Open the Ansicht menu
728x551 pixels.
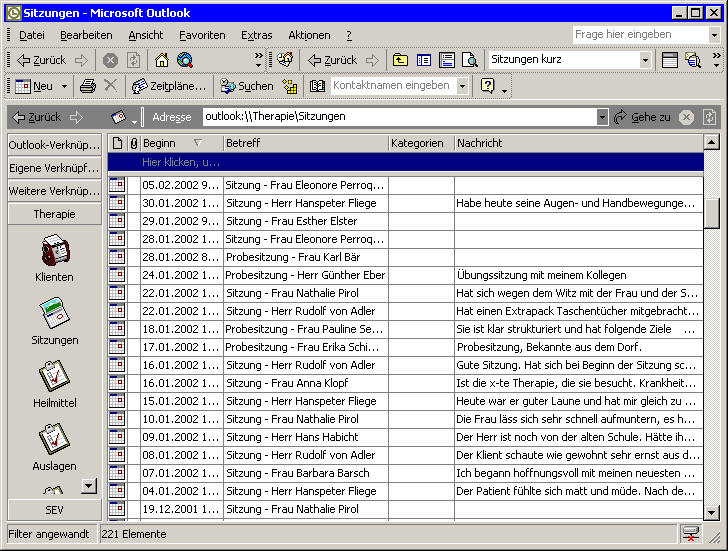[146, 35]
